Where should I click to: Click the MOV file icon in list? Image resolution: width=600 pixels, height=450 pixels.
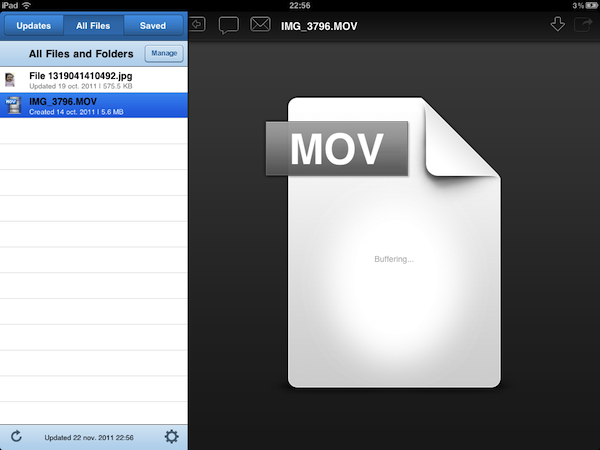(x=13, y=105)
